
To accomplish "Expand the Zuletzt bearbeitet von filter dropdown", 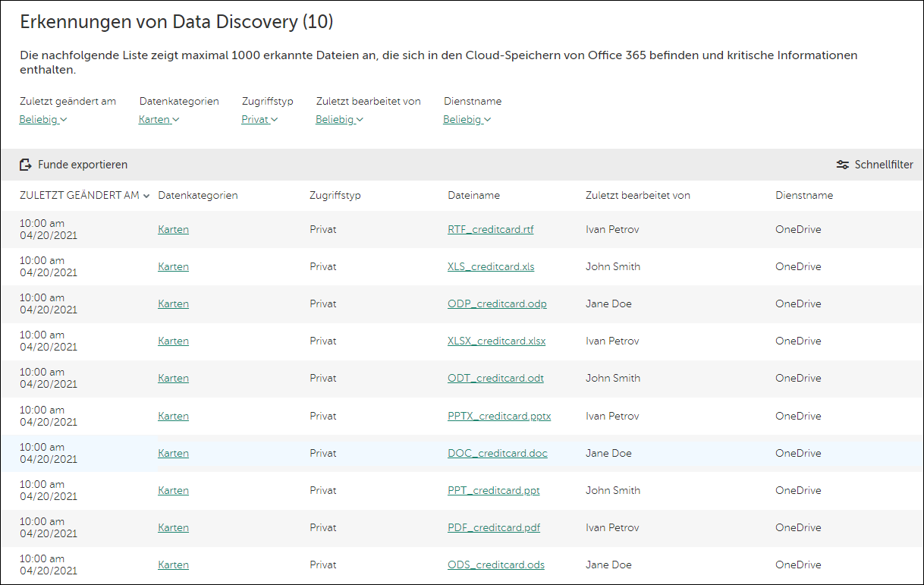I will click(x=339, y=119).
